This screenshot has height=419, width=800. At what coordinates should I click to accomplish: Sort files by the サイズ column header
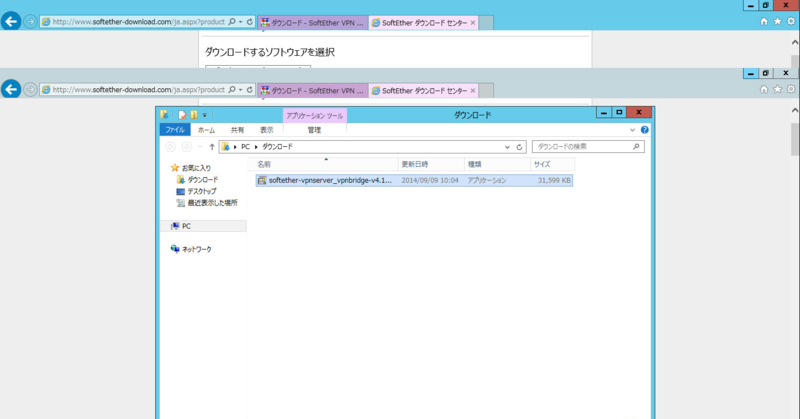[553, 164]
